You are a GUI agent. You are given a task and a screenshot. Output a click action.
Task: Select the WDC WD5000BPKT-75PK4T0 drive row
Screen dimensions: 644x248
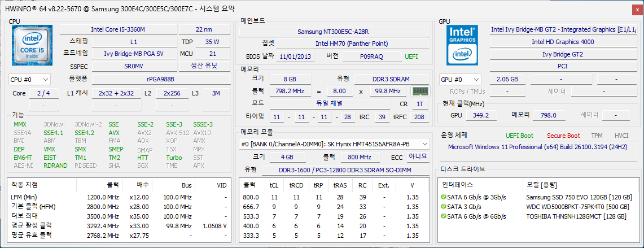tap(538, 206)
